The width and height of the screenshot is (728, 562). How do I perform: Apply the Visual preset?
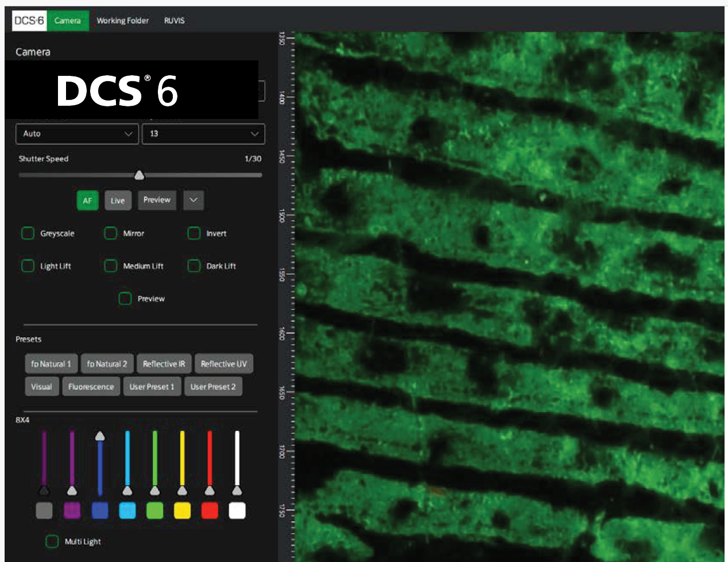(41, 387)
